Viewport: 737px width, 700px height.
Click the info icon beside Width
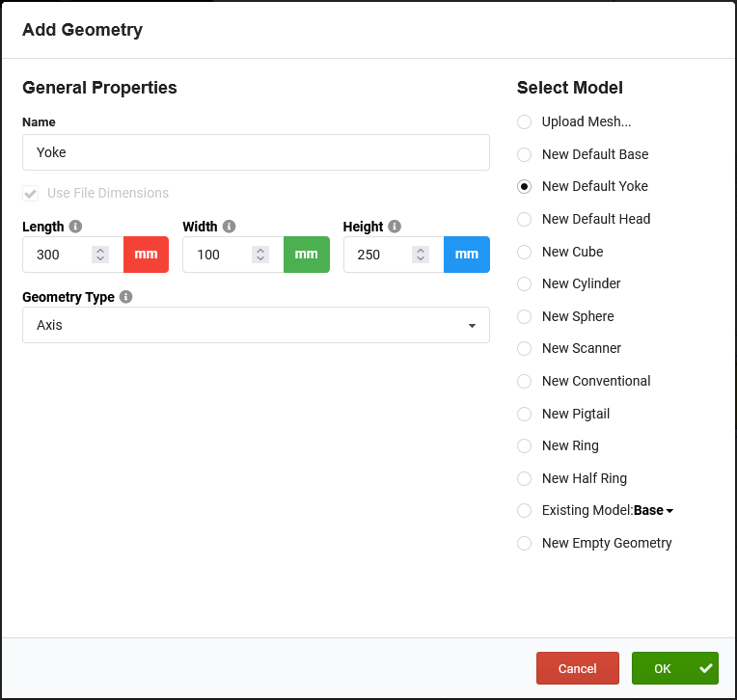coord(230,227)
